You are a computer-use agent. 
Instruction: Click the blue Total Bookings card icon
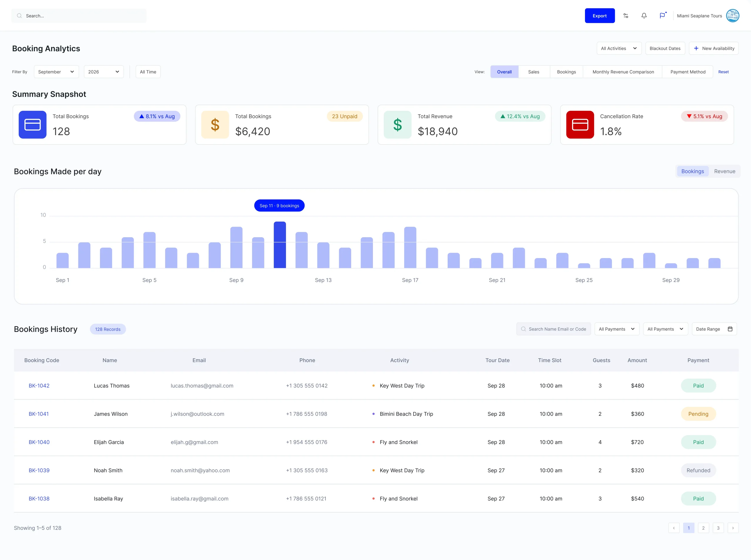click(33, 124)
